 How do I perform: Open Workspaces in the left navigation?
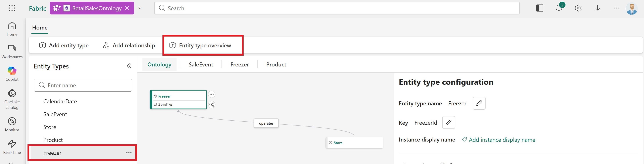point(12,52)
